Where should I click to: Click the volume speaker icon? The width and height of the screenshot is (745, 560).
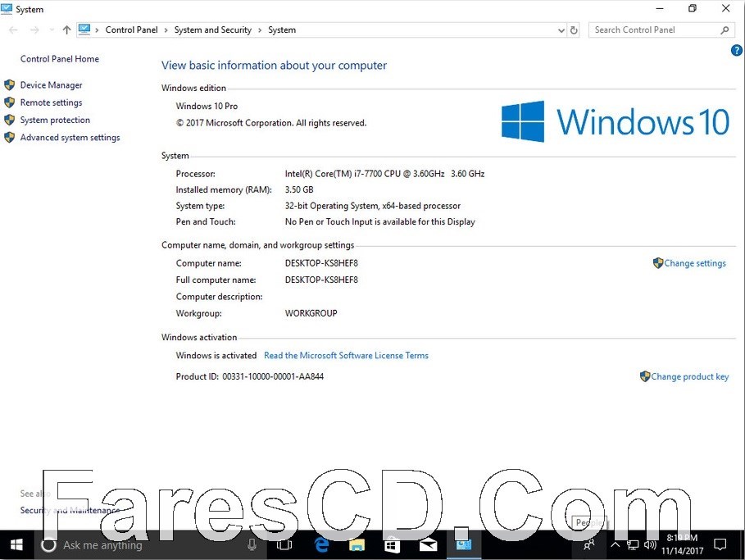tap(649, 544)
